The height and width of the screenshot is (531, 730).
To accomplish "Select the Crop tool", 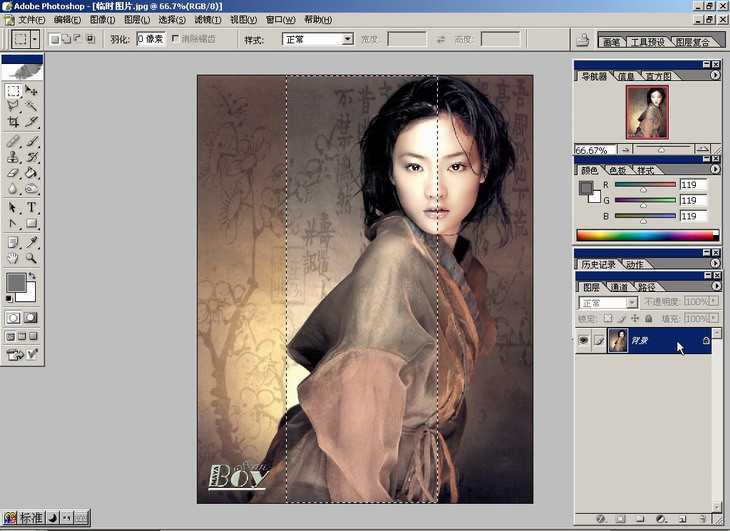I will click(13, 122).
